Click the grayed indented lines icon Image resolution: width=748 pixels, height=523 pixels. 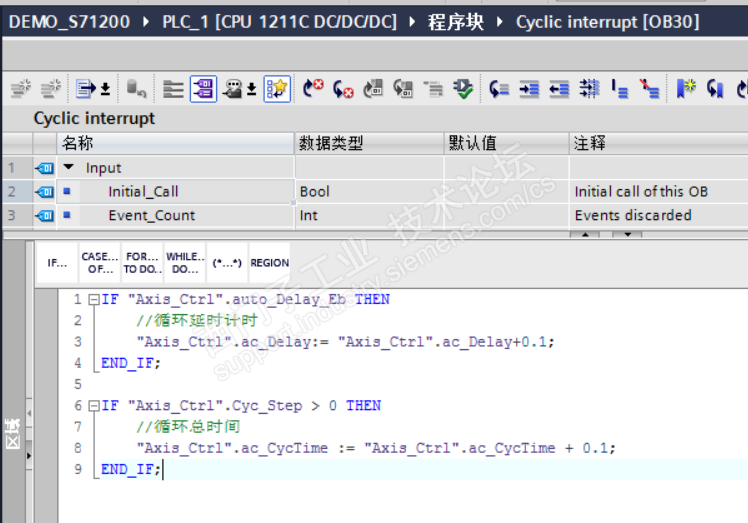point(433,89)
